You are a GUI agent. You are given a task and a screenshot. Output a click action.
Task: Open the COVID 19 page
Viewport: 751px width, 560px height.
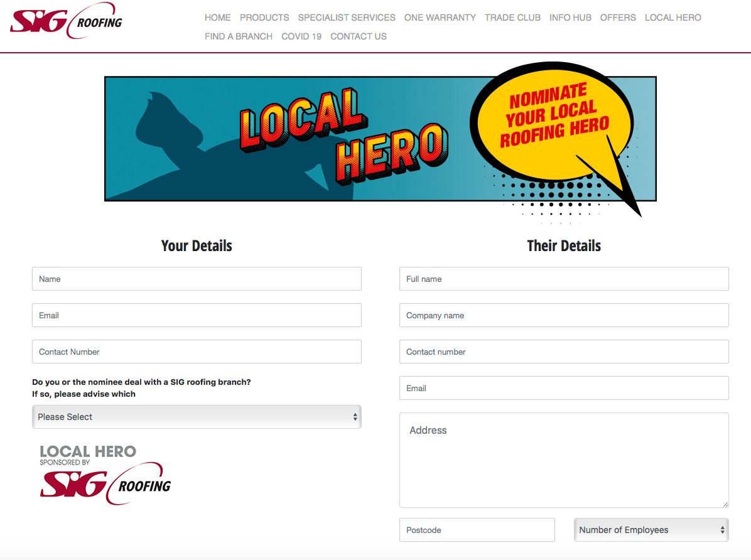301,36
